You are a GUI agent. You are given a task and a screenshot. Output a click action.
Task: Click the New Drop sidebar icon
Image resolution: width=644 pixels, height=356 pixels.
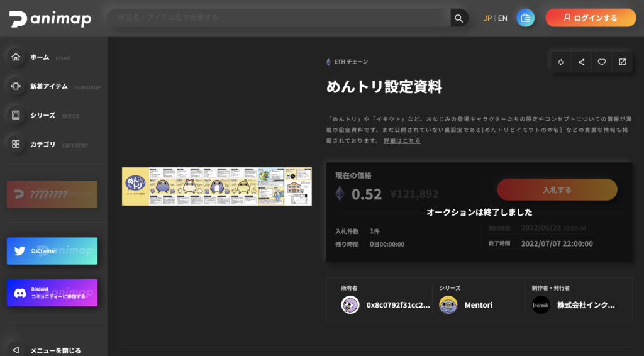(x=16, y=86)
